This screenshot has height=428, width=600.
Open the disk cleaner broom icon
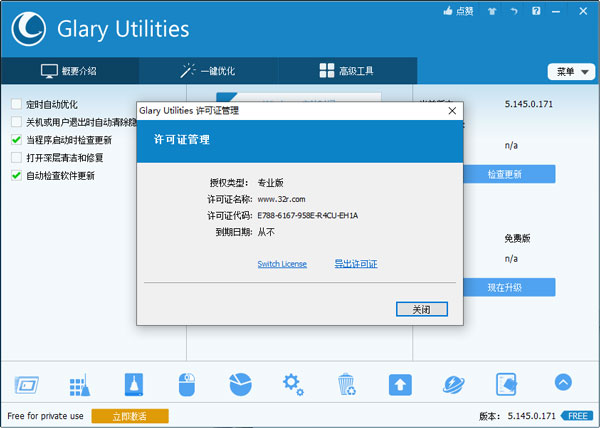pos(134,384)
